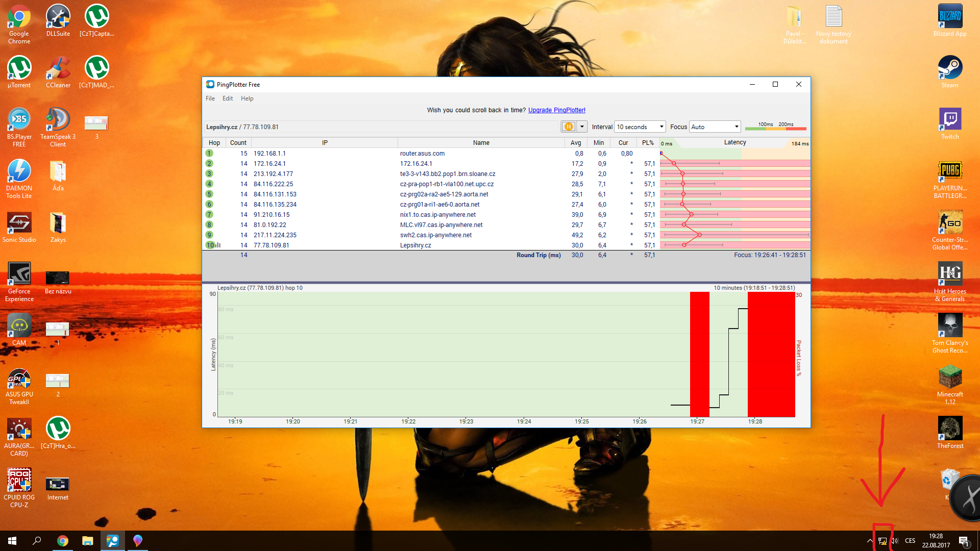
Task: Open the File menu
Action: point(210,98)
